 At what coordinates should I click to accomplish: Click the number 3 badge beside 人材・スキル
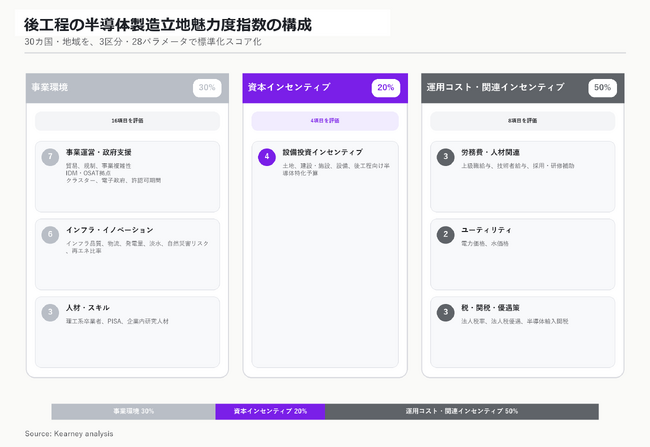[50, 312]
